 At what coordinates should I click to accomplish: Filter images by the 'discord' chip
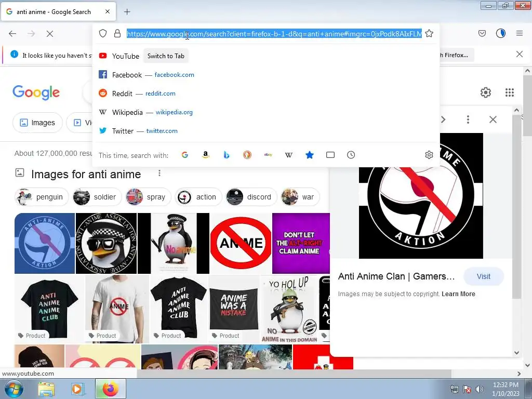click(x=251, y=197)
